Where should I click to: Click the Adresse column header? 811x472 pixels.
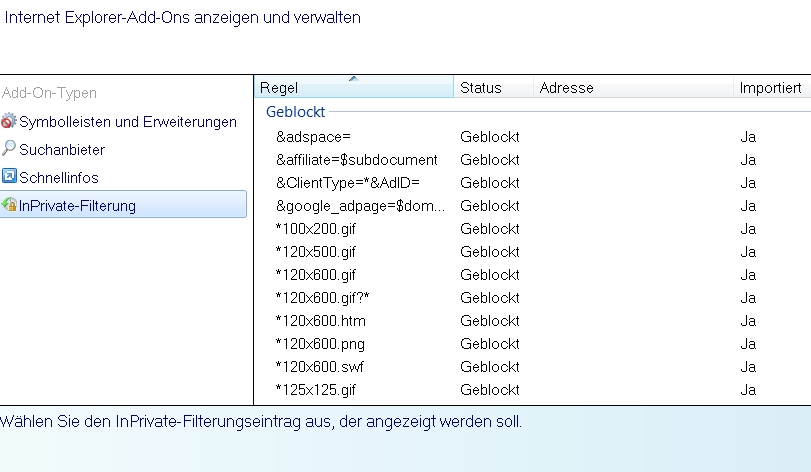pyautogui.click(x=566, y=88)
